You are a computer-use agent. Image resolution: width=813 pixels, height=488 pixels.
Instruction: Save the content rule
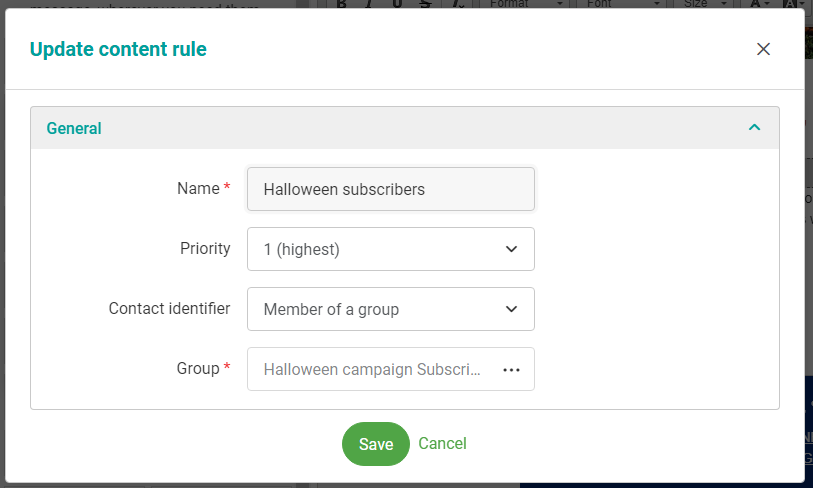pos(375,444)
